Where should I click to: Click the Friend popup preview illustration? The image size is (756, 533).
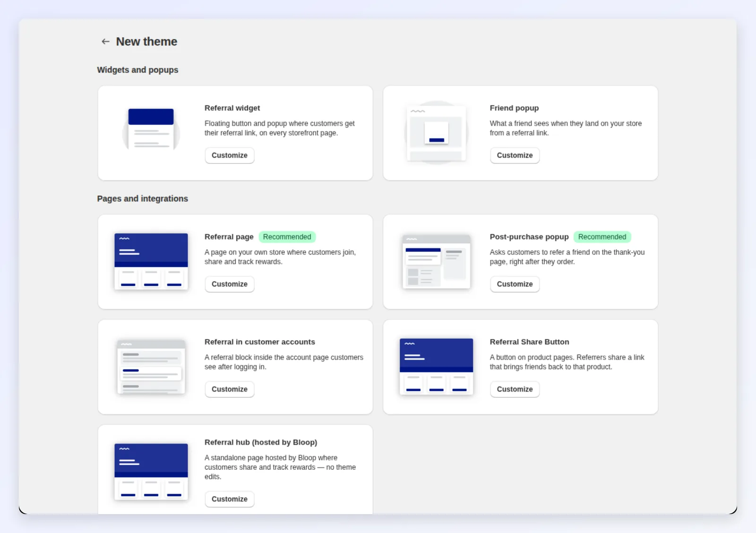[436, 133]
